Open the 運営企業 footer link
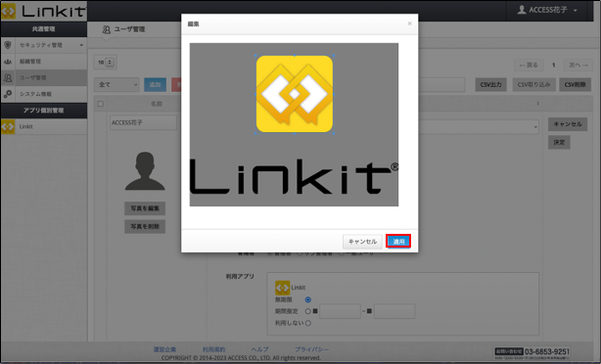This screenshot has height=364, width=601. [x=164, y=349]
